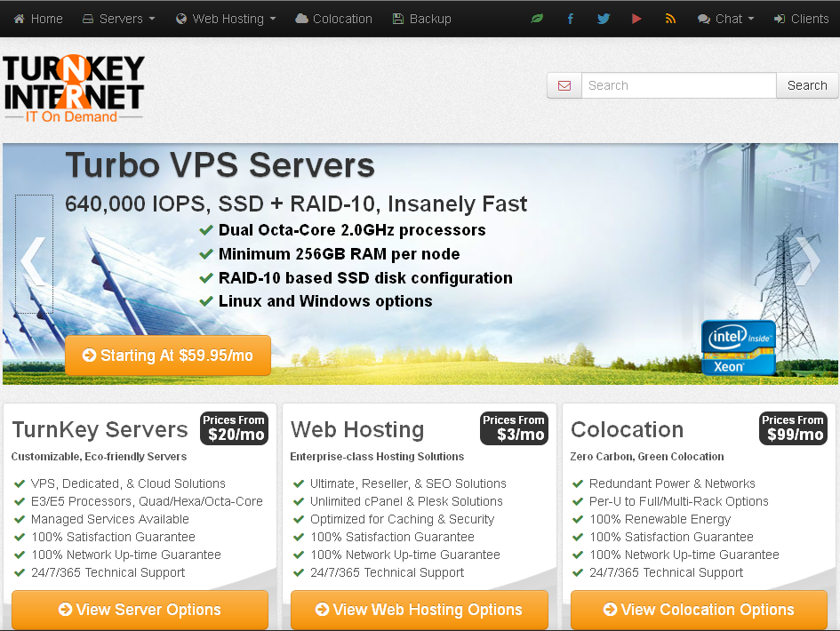
Task: Click View Colocation Options button
Action: [x=699, y=610]
